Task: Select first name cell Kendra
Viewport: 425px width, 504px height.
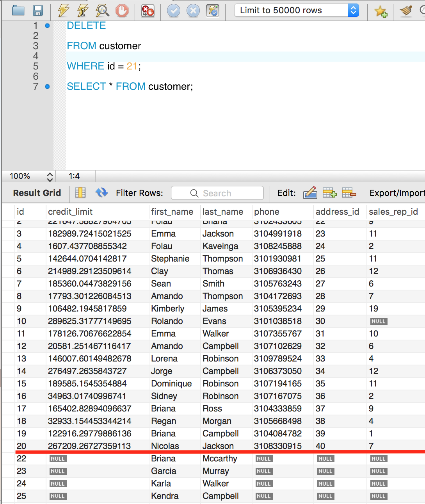Action: coord(165,496)
